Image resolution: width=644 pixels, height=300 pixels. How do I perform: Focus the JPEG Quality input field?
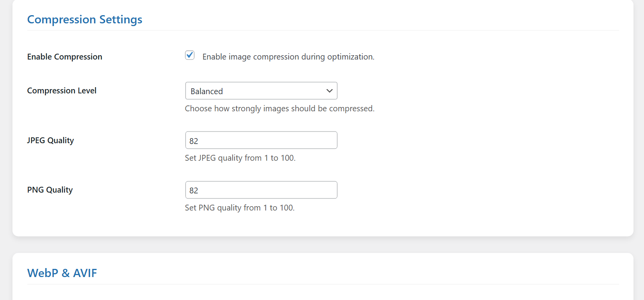pyautogui.click(x=261, y=140)
